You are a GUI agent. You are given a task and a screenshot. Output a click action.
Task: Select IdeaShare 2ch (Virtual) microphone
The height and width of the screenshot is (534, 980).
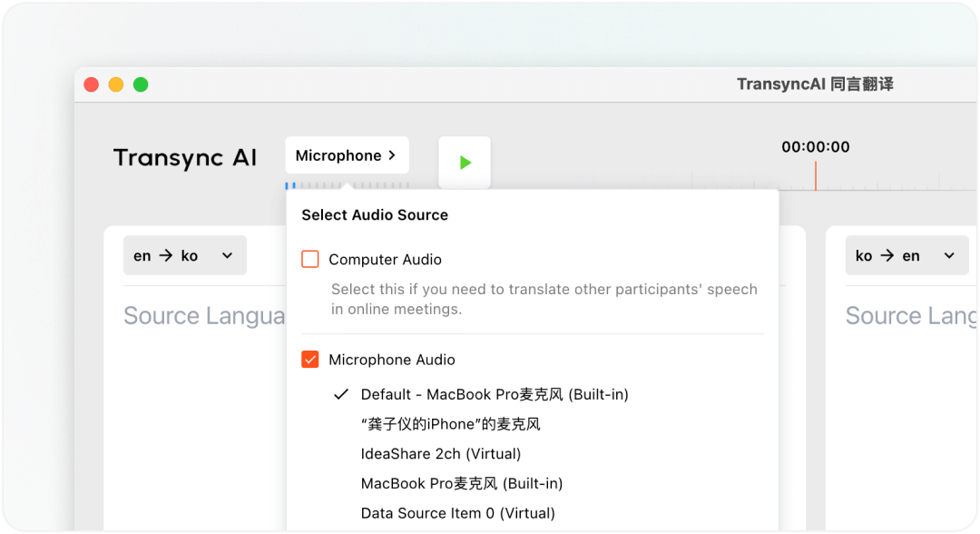click(441, 453)
